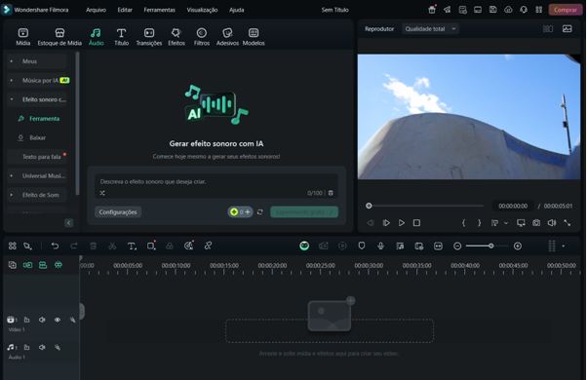Viewport: 588px width, 380px height.
Task: Click the green AI assistant icon
Action: pos(304,246)
